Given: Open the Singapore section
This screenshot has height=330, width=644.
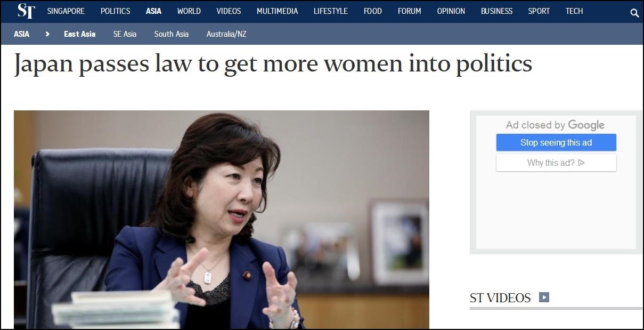Looking at the screenshot, I should tap(66, 11).
